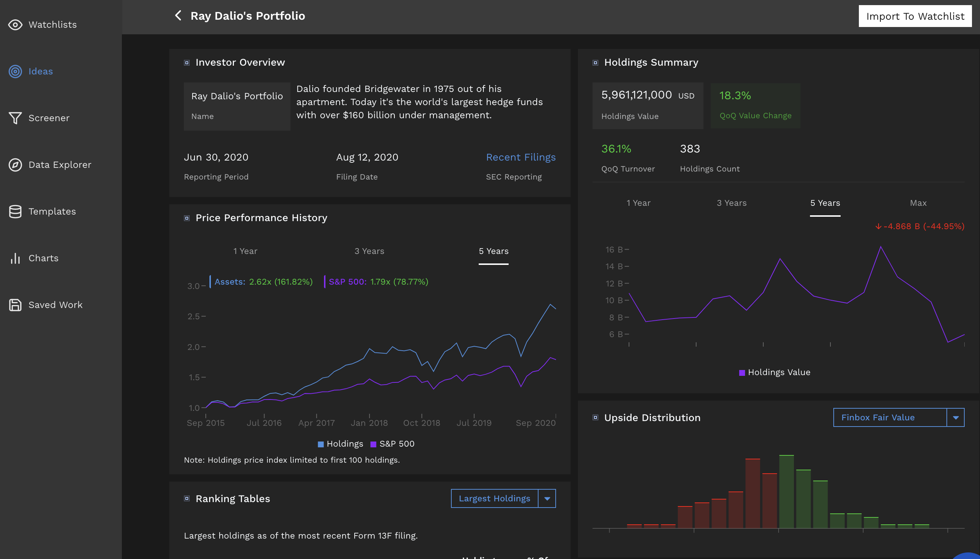This screenshot has height=559, width=980.
Task: Go back using the left chevron arrow
Action: [178, 16]
